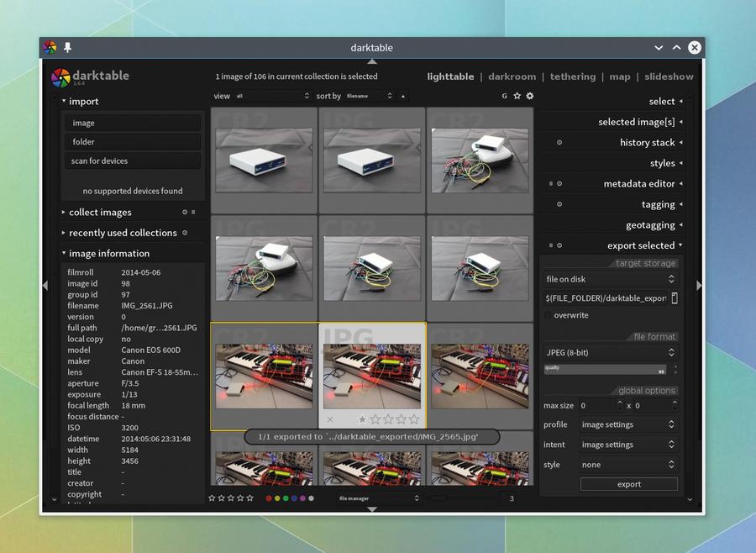
Task: Click the export button
Action: 629,484
